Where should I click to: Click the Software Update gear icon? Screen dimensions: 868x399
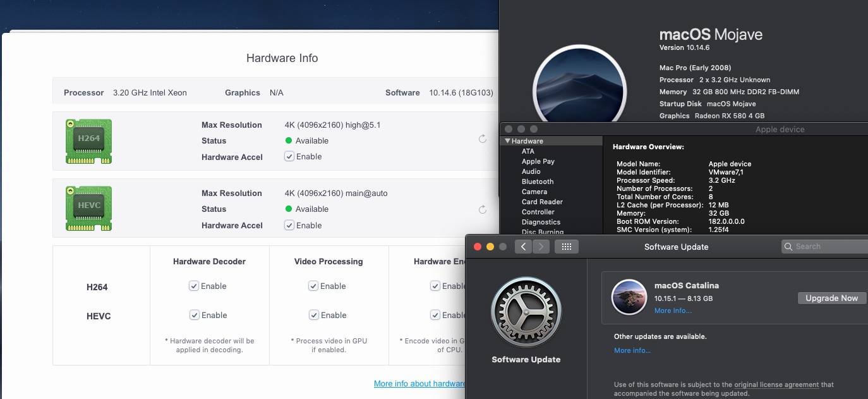[x=526, y=312]
